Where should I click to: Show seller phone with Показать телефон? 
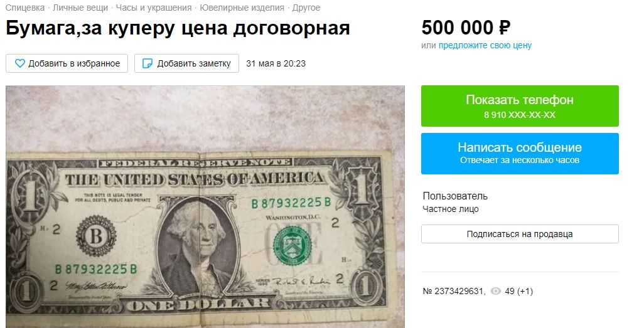pos(520,106)
